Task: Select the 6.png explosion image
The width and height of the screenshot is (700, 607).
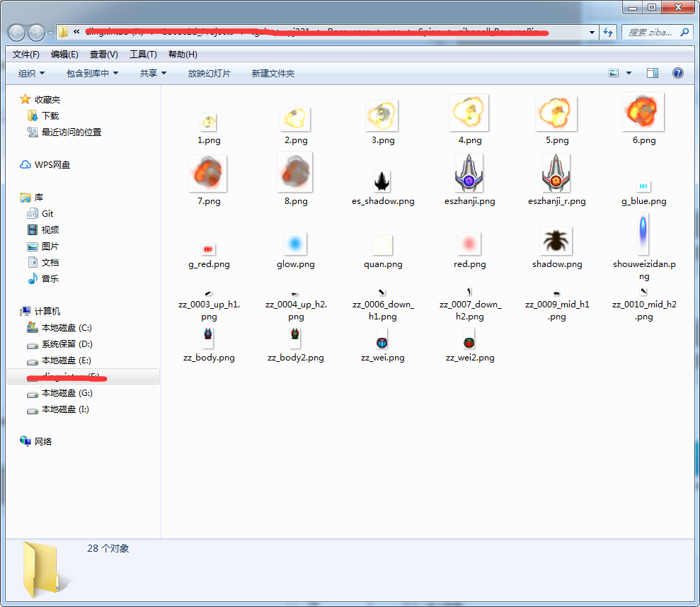Action: (x=643, y=111)
